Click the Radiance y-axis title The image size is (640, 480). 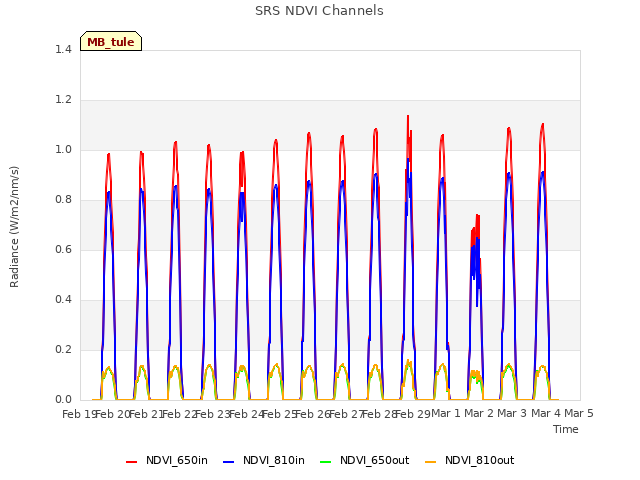(14, 227)
